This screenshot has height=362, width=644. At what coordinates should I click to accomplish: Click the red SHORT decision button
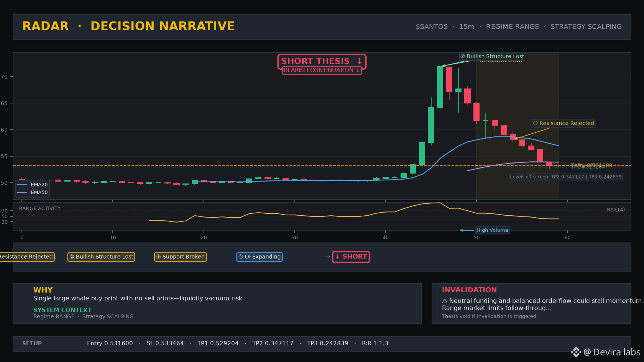point(351,257)
